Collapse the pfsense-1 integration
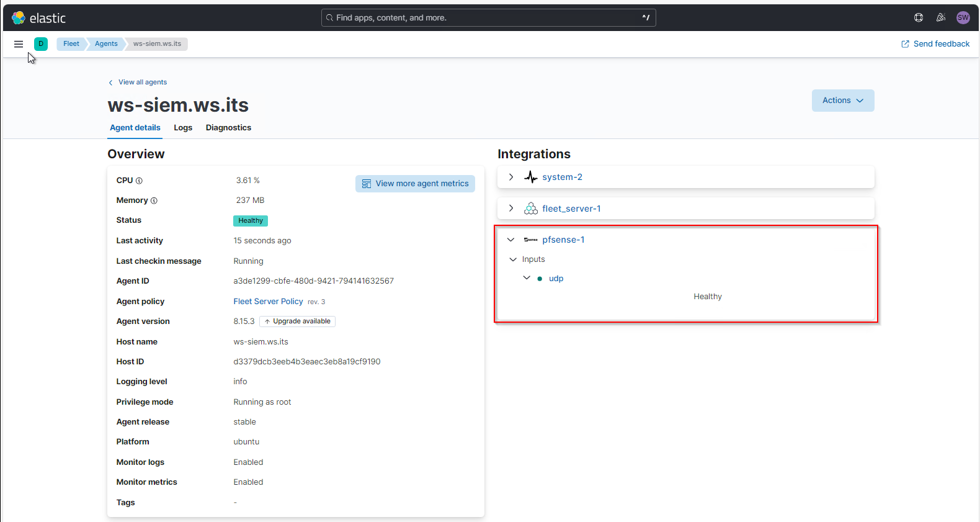Image resolution: width=980 pixels, height=522 pixels. pyautogui.click(x=511, y=240)
